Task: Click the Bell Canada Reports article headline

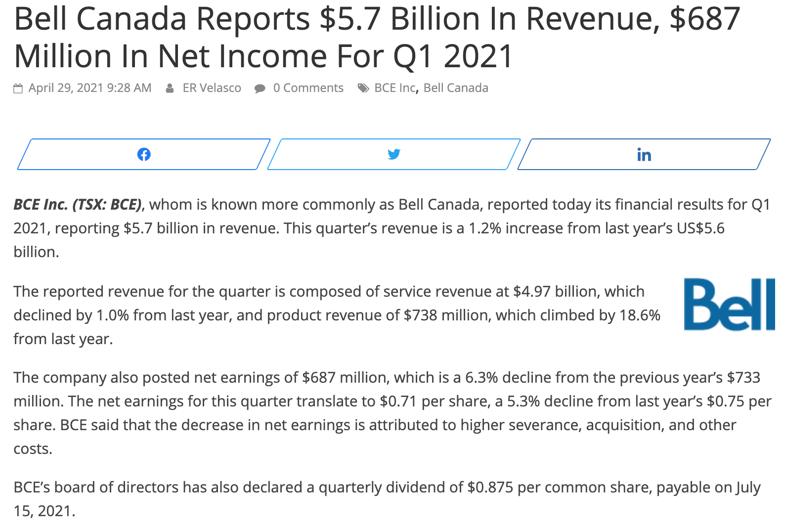Action: [377, 38]
